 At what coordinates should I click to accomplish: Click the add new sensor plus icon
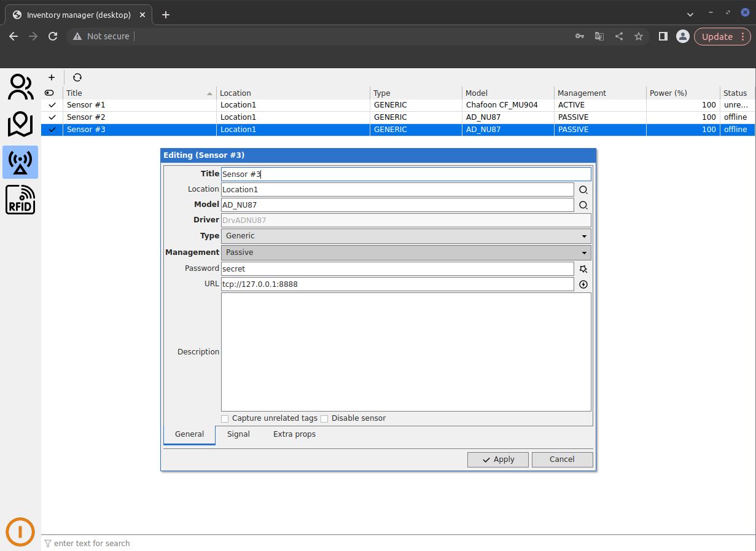pyautogui.click(x=52, y=77)
